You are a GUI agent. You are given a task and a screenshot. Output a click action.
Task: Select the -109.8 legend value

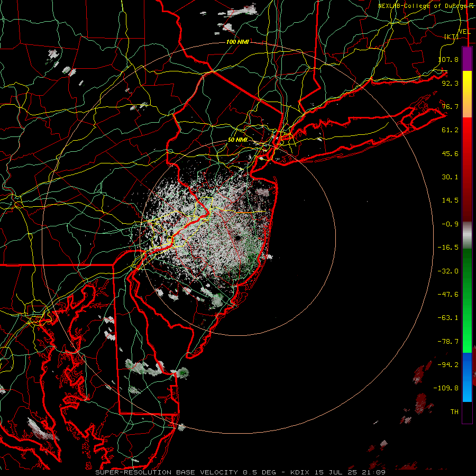click(446, 388)
